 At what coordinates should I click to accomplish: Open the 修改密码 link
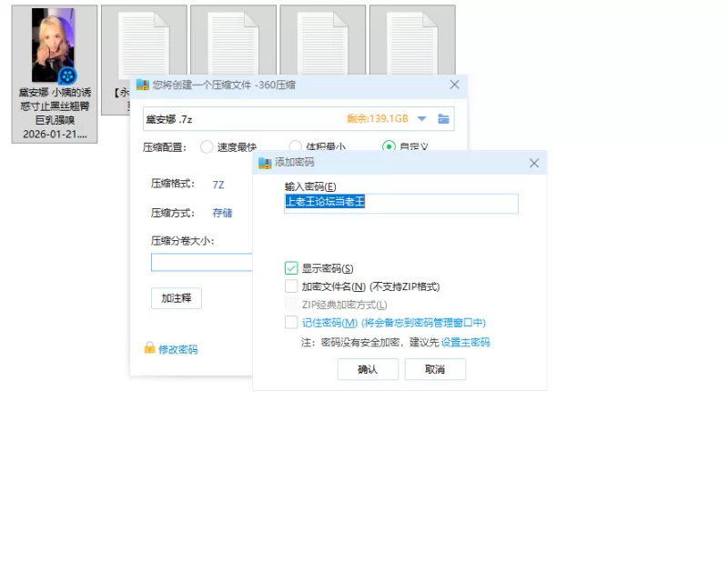177,349
